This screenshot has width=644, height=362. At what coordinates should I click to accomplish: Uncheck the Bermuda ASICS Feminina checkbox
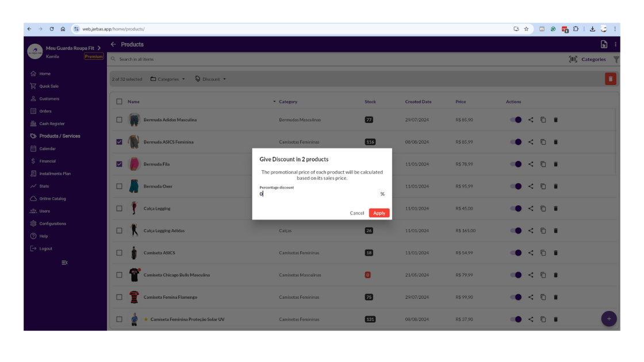[x=120, y=142]
